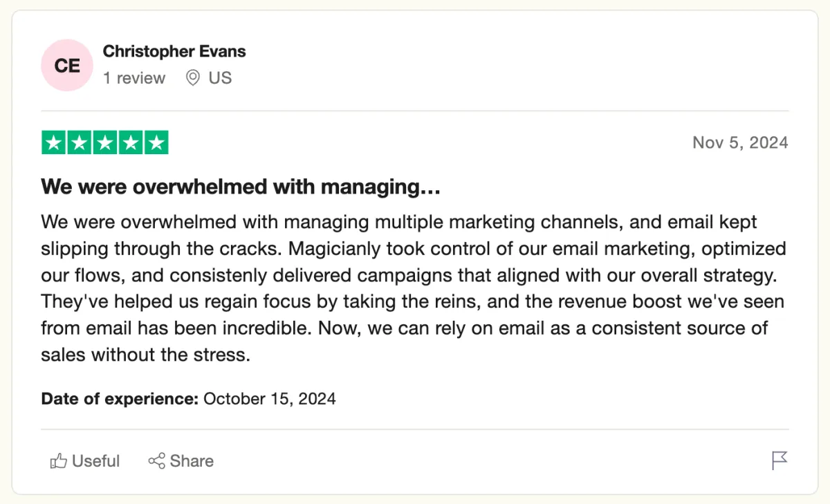830x504 pixels.
Task: Mark the review as Useful
Action: point(85,461)
